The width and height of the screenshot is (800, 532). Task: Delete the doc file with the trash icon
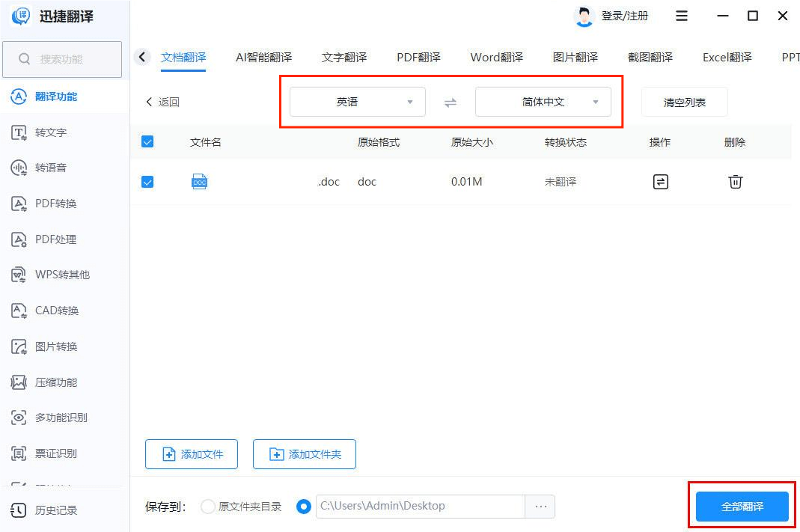(735, 182)
